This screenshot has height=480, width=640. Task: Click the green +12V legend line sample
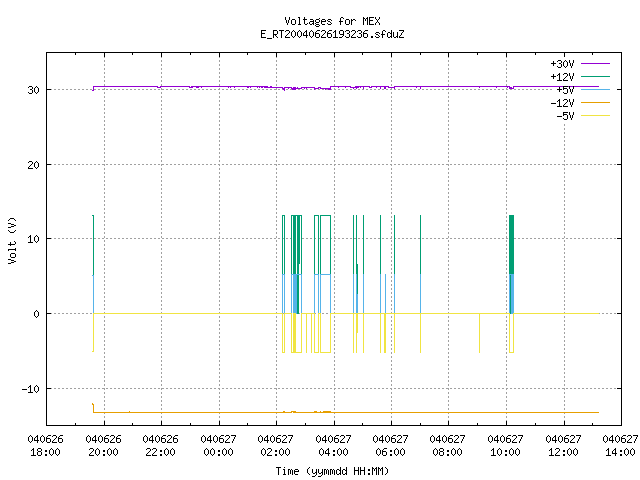point(595,76)
